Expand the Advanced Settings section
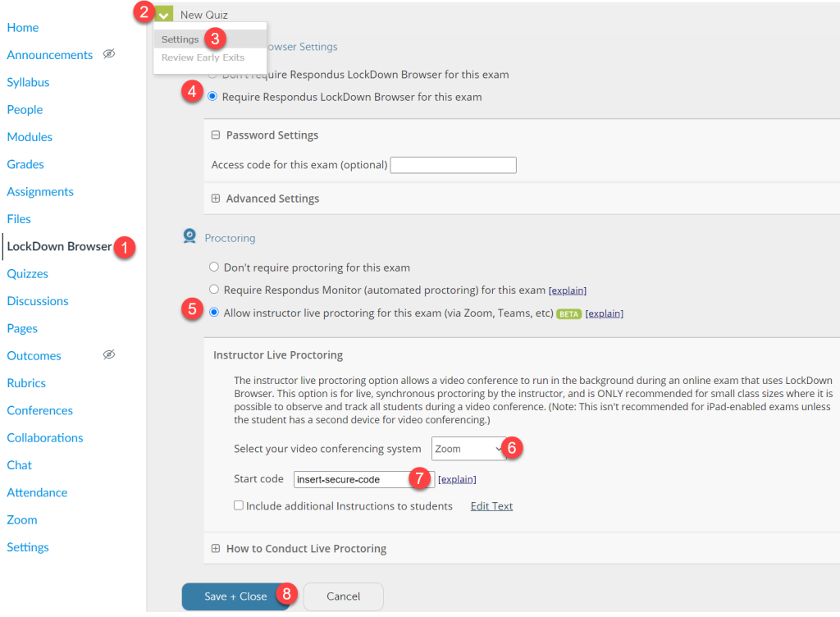This screenshot has height=617, width=840. click(213, 198)
